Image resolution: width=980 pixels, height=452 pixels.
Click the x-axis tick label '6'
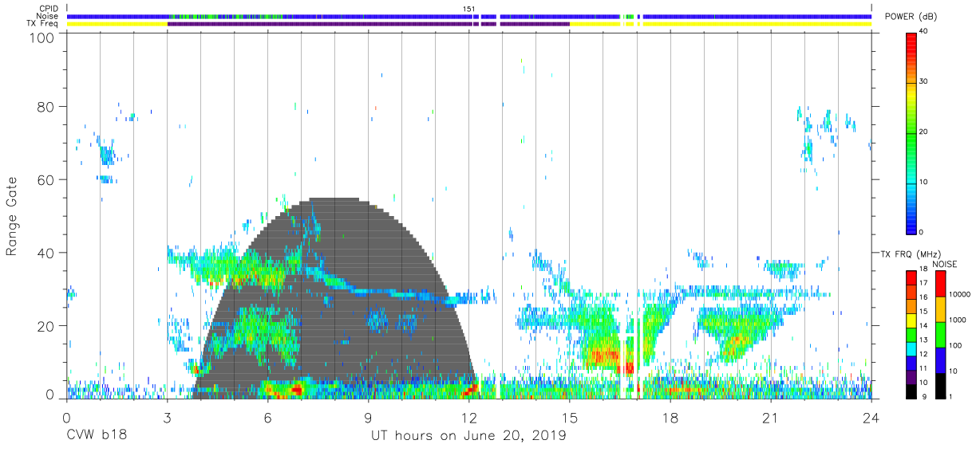pos(267,418)
